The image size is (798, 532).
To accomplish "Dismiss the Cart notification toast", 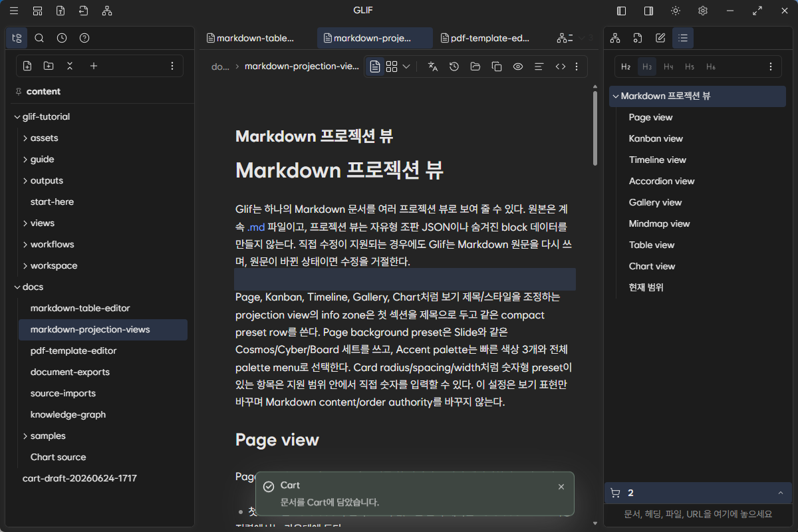I will [561, 487].
